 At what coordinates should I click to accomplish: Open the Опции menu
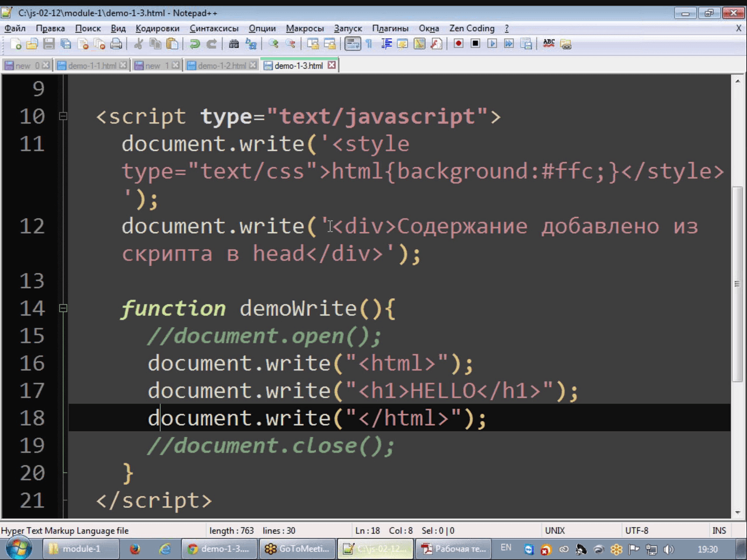pos(262,28)
